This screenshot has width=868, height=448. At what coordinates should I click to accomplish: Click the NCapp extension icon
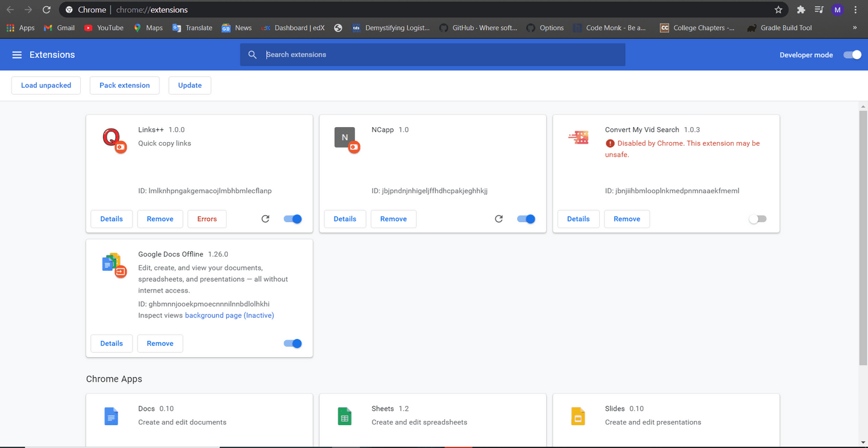[347, 140]
